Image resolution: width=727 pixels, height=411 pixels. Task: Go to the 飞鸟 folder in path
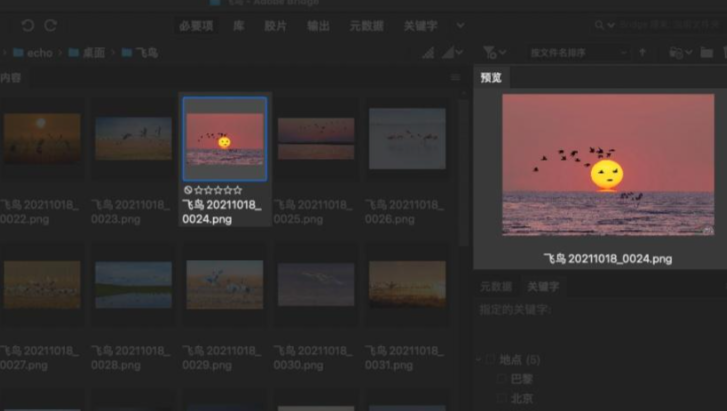pyautogui.click(x=140, y=53)
